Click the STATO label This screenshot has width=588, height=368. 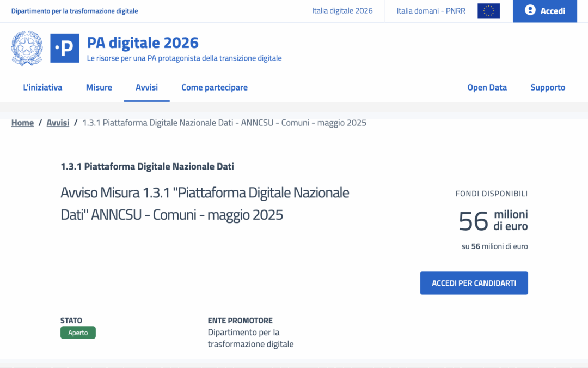(x=71, y=321)
